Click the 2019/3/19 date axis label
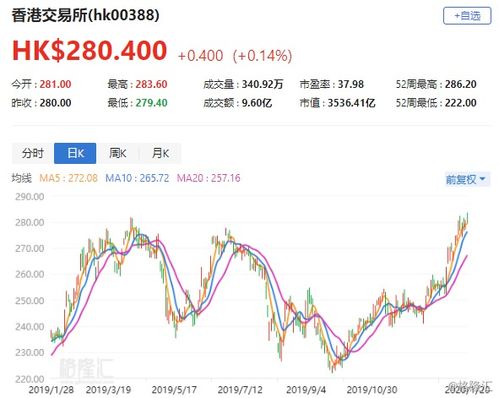 108,390
